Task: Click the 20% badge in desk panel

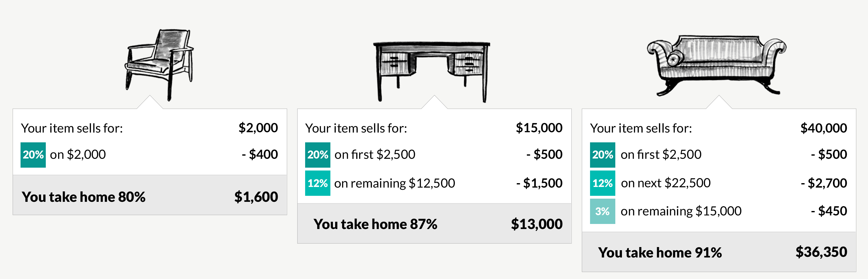Action: point(317,155)
